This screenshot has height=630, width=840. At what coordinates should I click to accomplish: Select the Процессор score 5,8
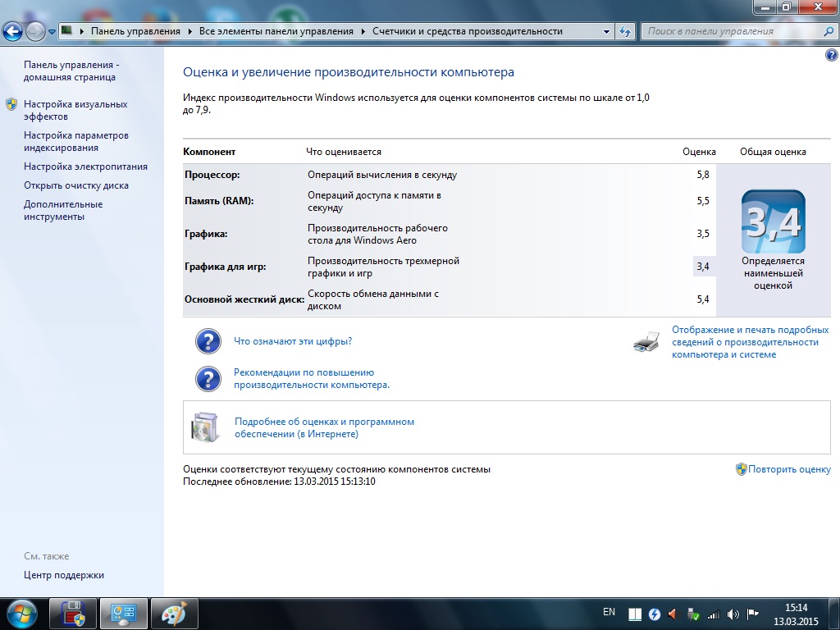tap(703, 175)
